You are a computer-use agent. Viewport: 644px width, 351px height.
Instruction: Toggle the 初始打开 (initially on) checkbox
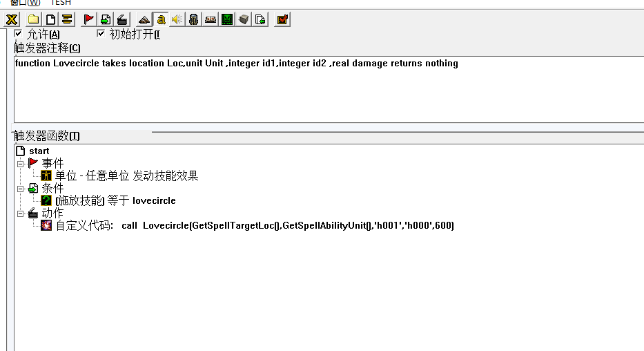tap(101, 33)
